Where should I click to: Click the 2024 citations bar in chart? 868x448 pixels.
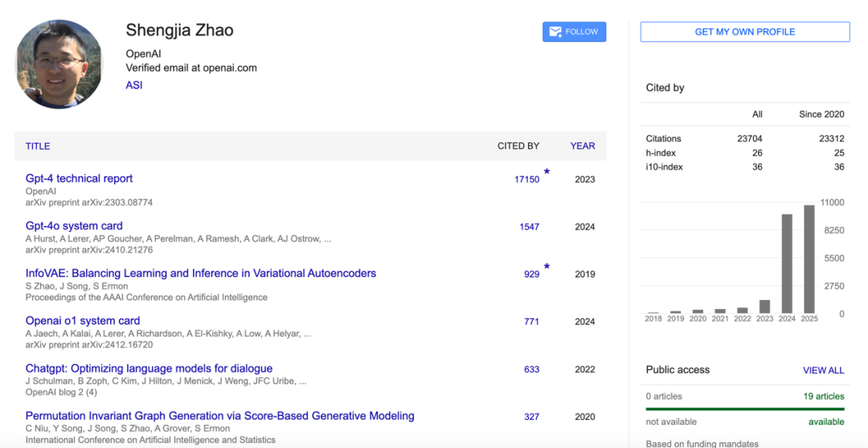click(x=787, y=263)
